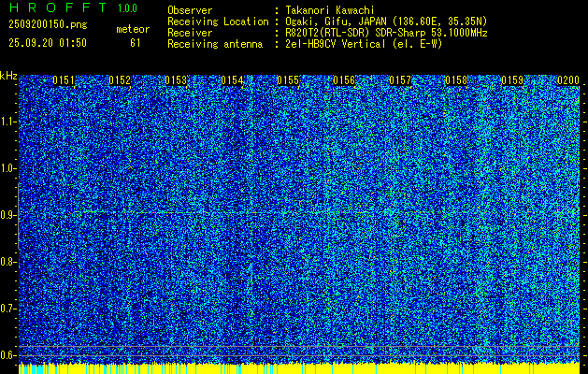Click time marker 0155
588x374 pixels.
pos(288,80)
